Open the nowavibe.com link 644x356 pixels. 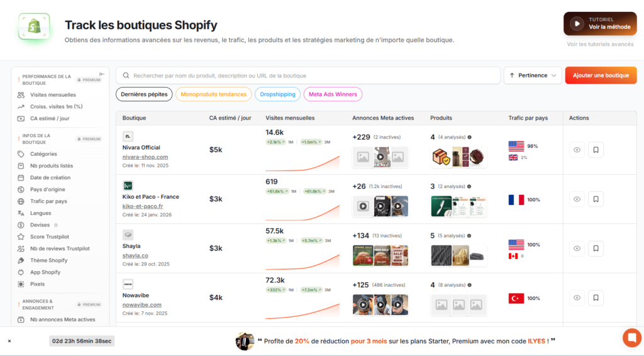point(142,304)
